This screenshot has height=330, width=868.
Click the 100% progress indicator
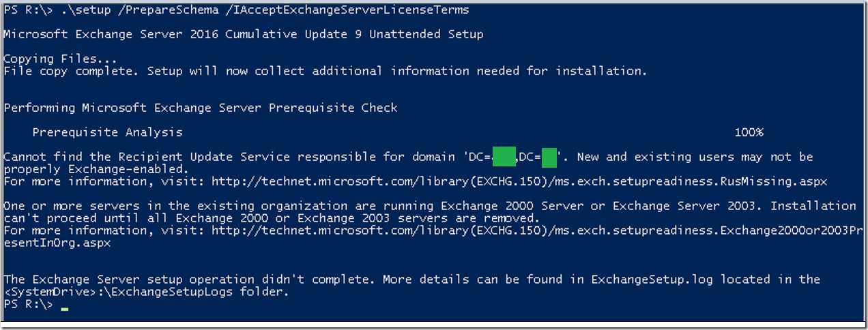[749, 132]
